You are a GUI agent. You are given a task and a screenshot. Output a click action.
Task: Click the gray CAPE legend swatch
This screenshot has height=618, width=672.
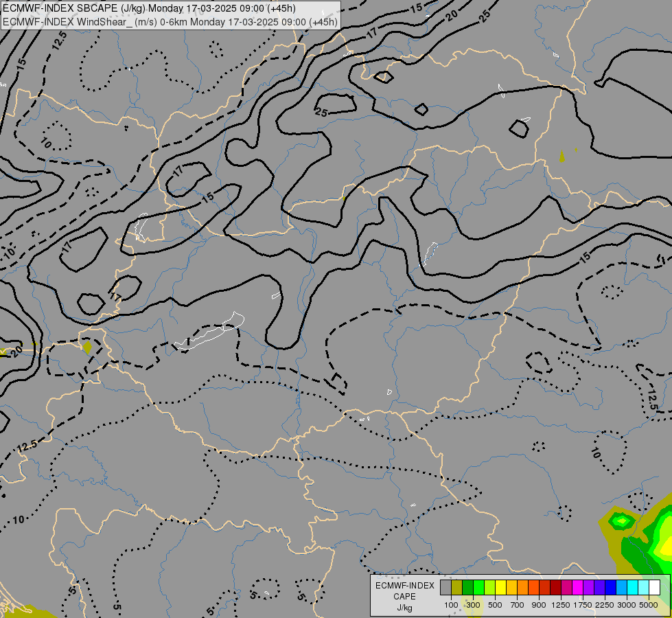[x=445, y=588]
